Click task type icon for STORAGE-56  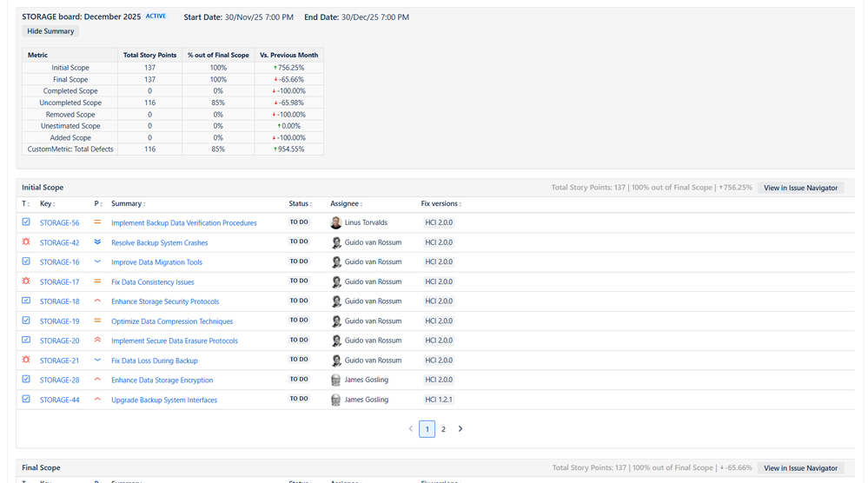click(x=26, y=222)
